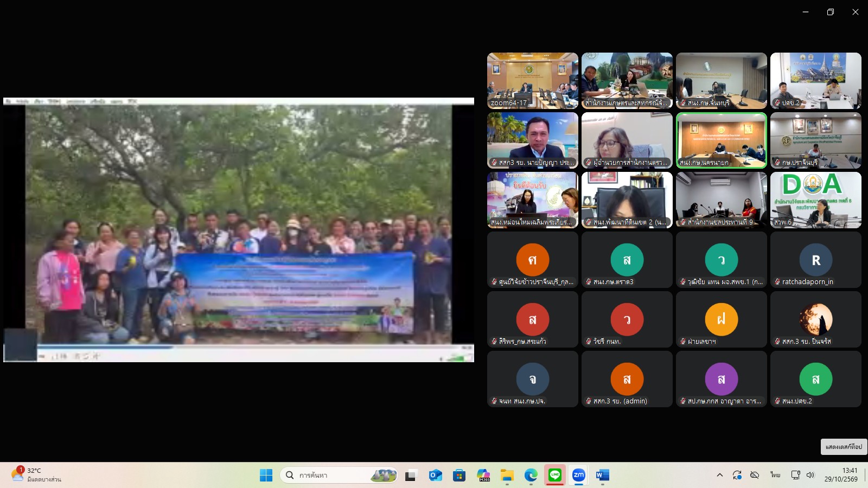Open the volume control in system tray
Viewport: 868px width, 488px height.
(810, 475)
